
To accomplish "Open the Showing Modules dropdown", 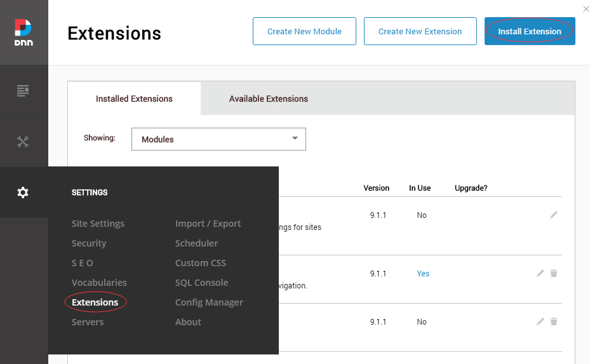I will point(218,139).
